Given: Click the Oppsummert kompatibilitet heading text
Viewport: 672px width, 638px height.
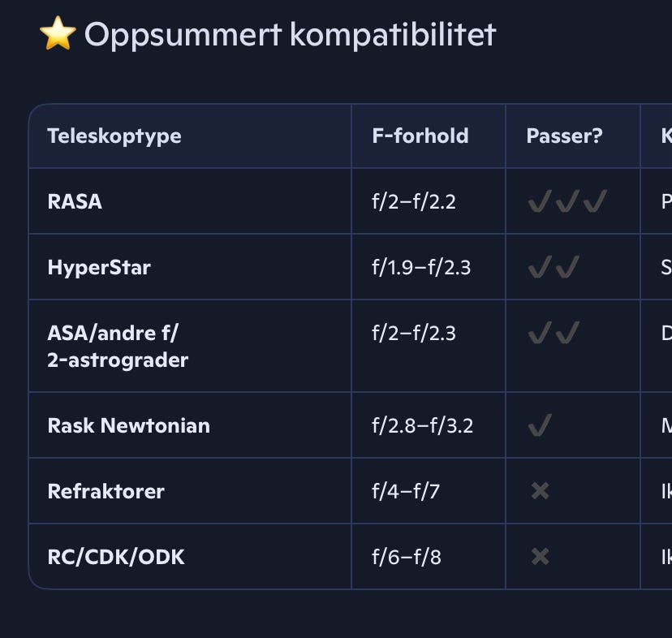Looking at the screenshot, I should point(290,35).
